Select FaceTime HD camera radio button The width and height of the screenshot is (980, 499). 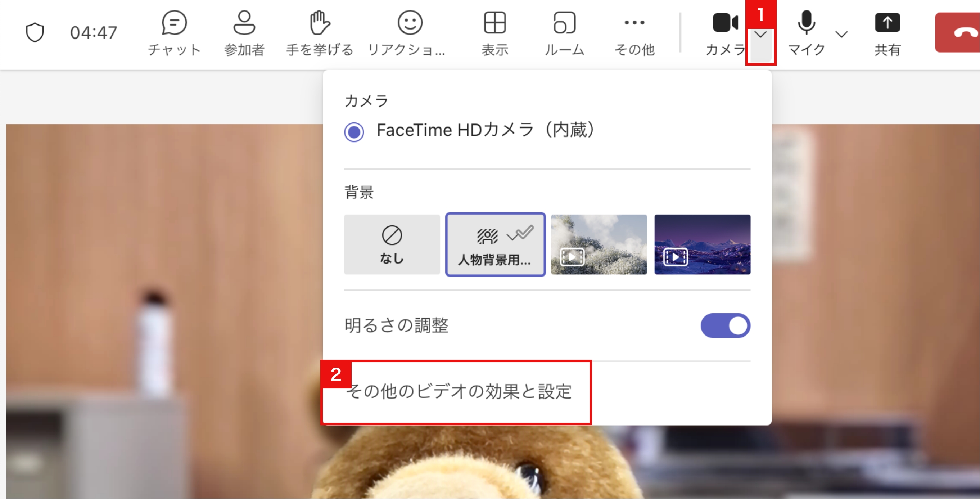354,132
